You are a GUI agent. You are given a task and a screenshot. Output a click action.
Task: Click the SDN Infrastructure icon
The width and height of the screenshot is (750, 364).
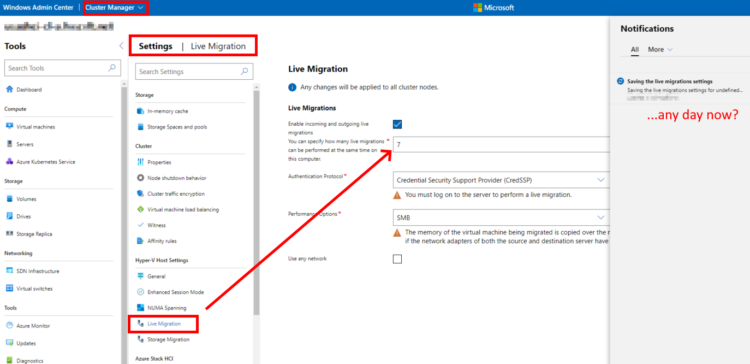click(9, 271)
